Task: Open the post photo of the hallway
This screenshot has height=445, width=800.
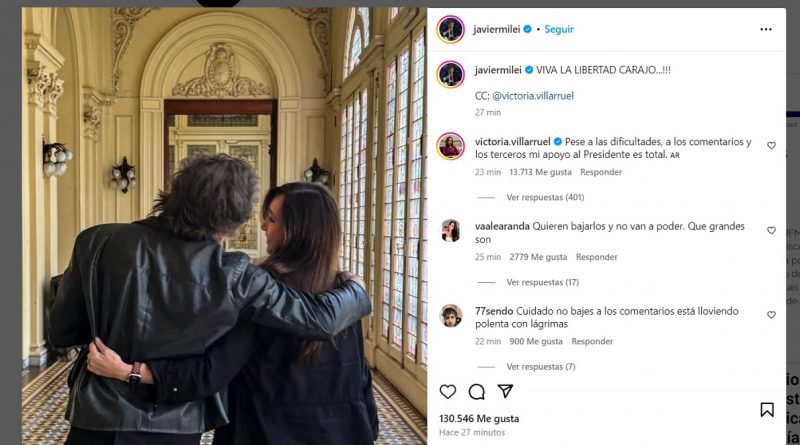Action: click(x=224, y=226)
